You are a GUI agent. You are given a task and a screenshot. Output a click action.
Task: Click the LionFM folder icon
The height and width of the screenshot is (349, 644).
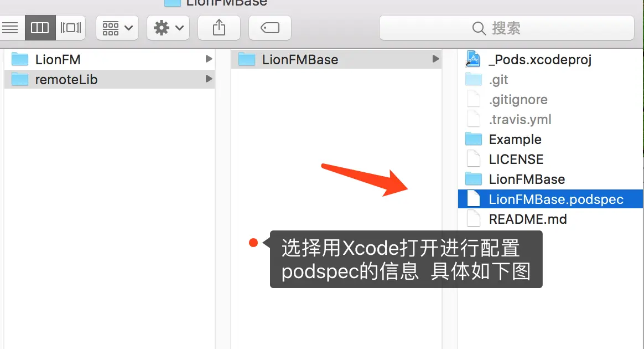click(20, 60)
